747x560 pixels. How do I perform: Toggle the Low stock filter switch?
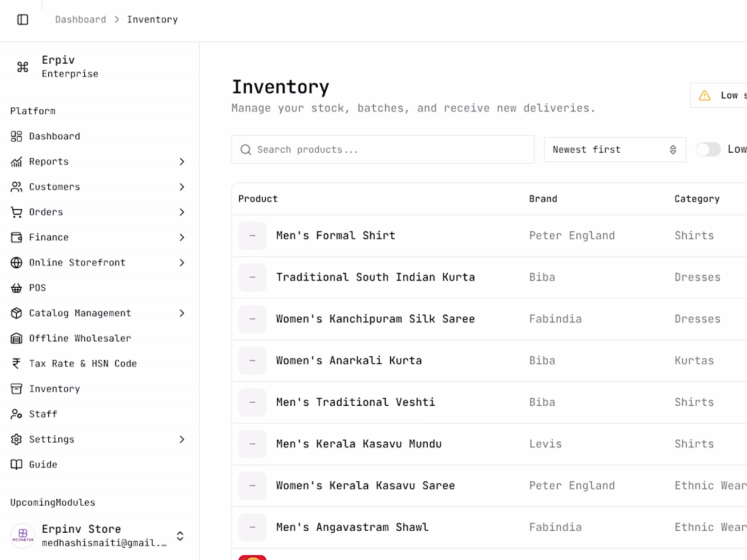pyautogui.click(x=708, y=149)
